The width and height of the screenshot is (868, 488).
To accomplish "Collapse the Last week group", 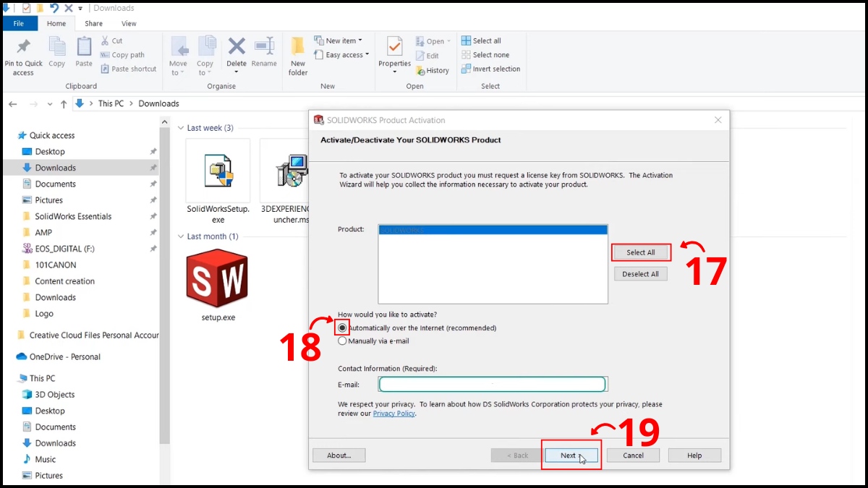I will point(181,128).
